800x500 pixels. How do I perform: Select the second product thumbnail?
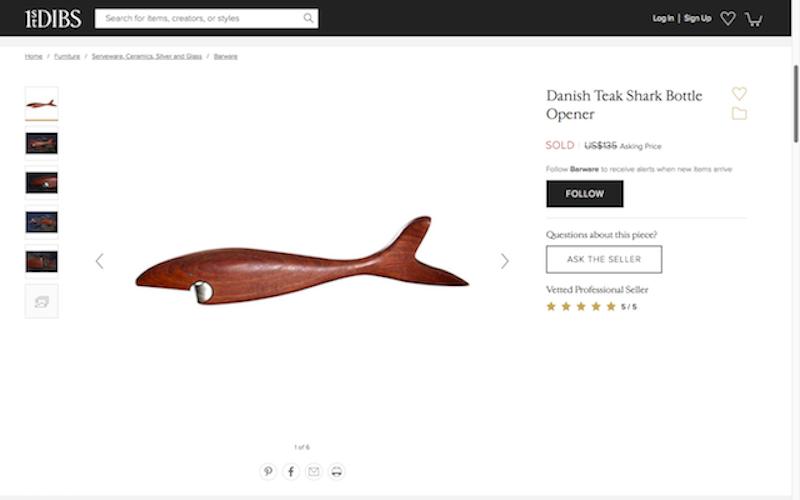click(41, 143)
